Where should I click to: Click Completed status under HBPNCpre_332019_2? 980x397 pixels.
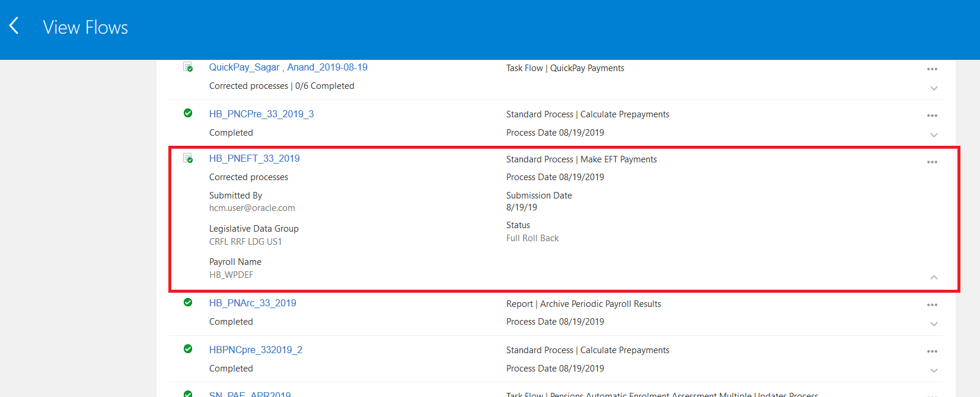[231, 369]
